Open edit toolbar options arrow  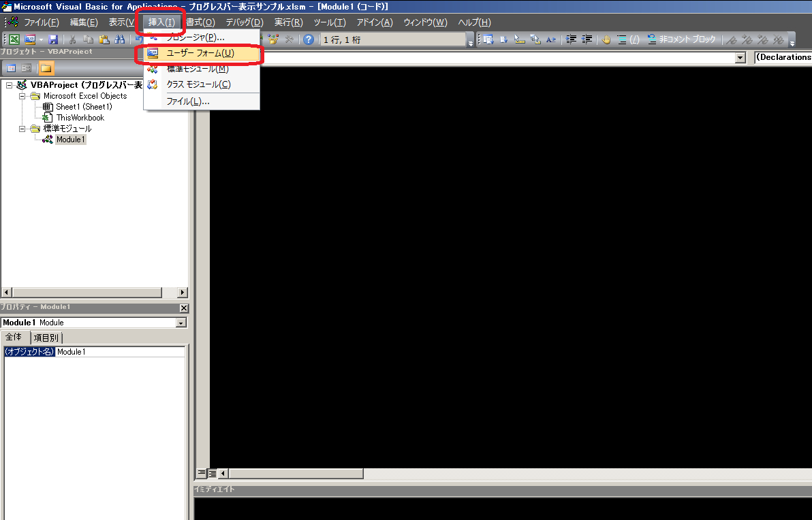pyautogui.click(x=792, y=40)
